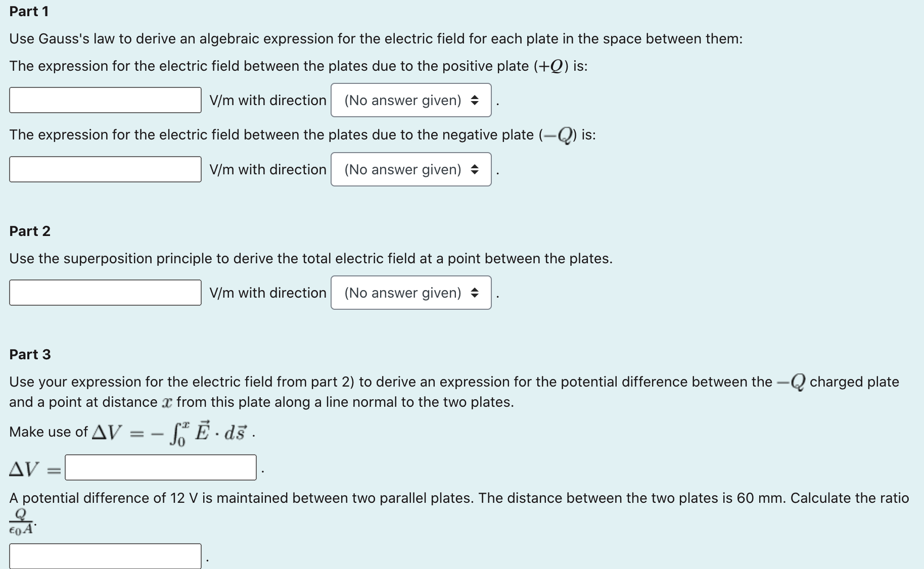Click the up-down chevron icon beside the first '(No answer given)'
The width and height of the screenshot is (924, 569).
pos(474,100)
